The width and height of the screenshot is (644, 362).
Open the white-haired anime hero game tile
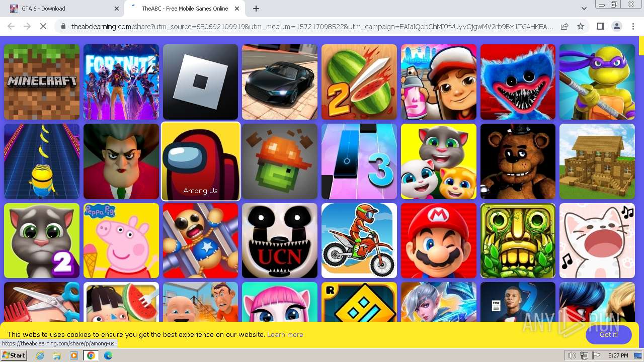click(x=439, y=302)
